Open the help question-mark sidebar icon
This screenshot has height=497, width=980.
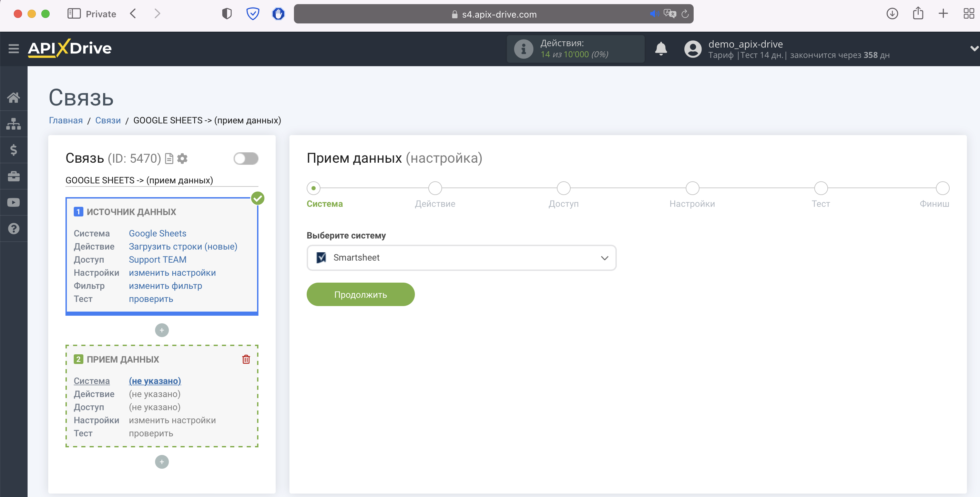coord(14,229)
